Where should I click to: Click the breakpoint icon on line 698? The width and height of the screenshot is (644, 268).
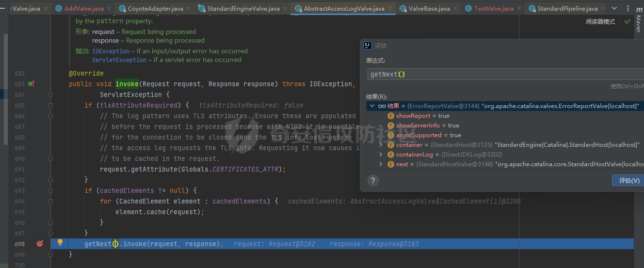click(x=40, y=244)
